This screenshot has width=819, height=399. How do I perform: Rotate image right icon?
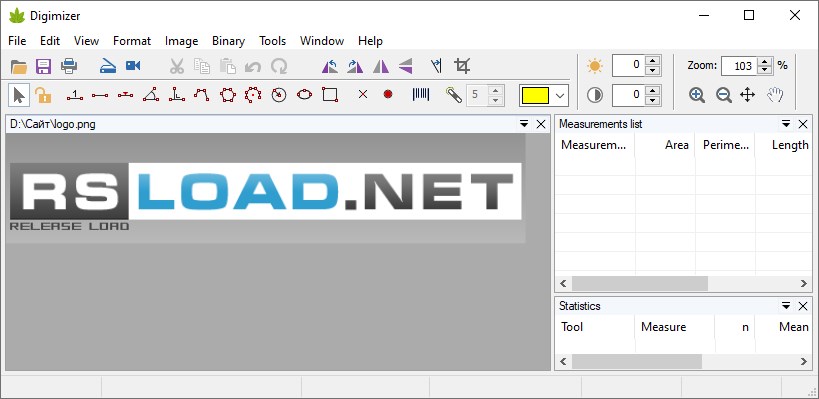point(355,66)
